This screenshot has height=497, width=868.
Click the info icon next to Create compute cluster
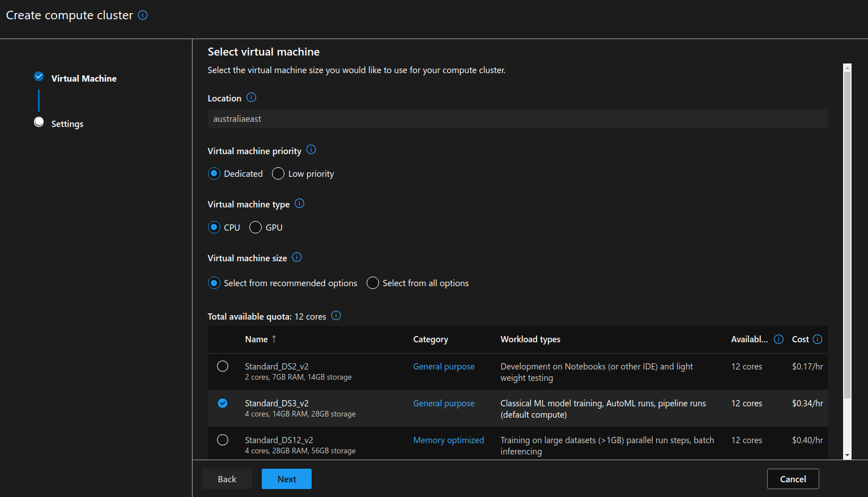click(x=142, y=15)
